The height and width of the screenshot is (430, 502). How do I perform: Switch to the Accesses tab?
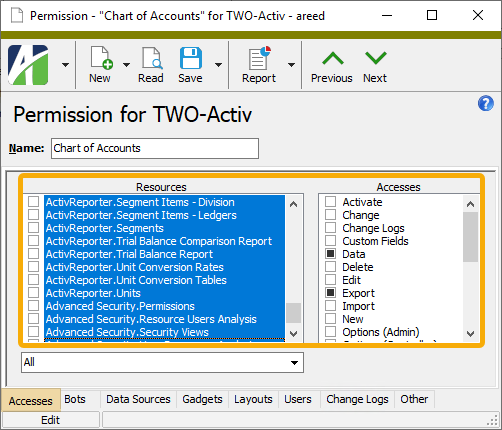31,400
